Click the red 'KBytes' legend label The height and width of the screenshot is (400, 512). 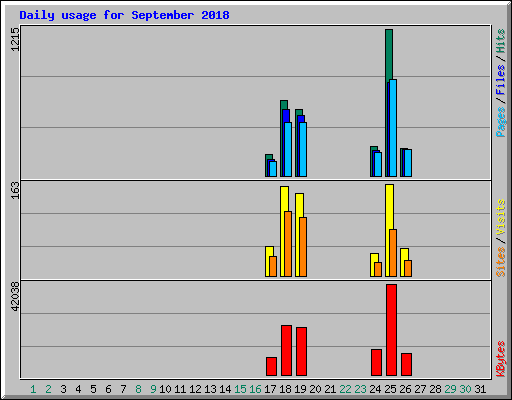(x=500, y=359)
